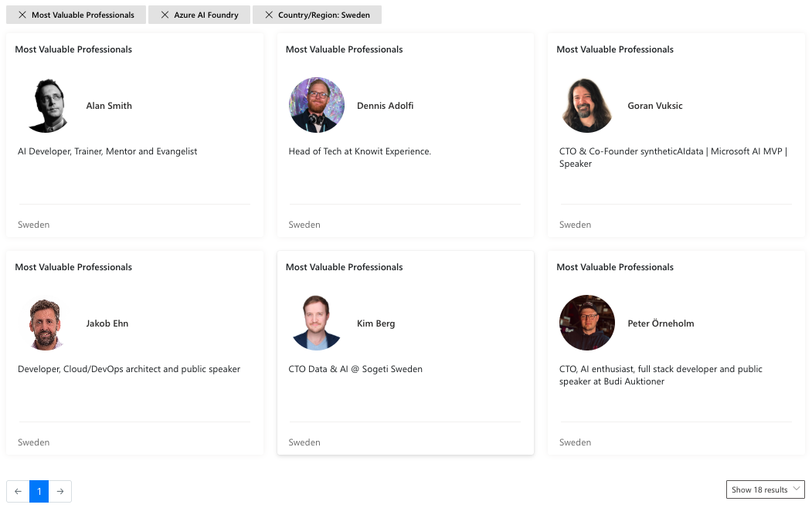This screenshot has width=812, height=508.
Task: Click Kim Berg's CTO Data & AI description
Action: (355, 369)
